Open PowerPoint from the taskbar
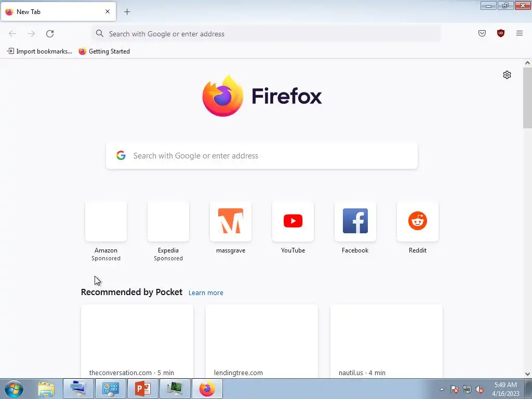This screenshot has height=399, width=532. click(143, 389)
